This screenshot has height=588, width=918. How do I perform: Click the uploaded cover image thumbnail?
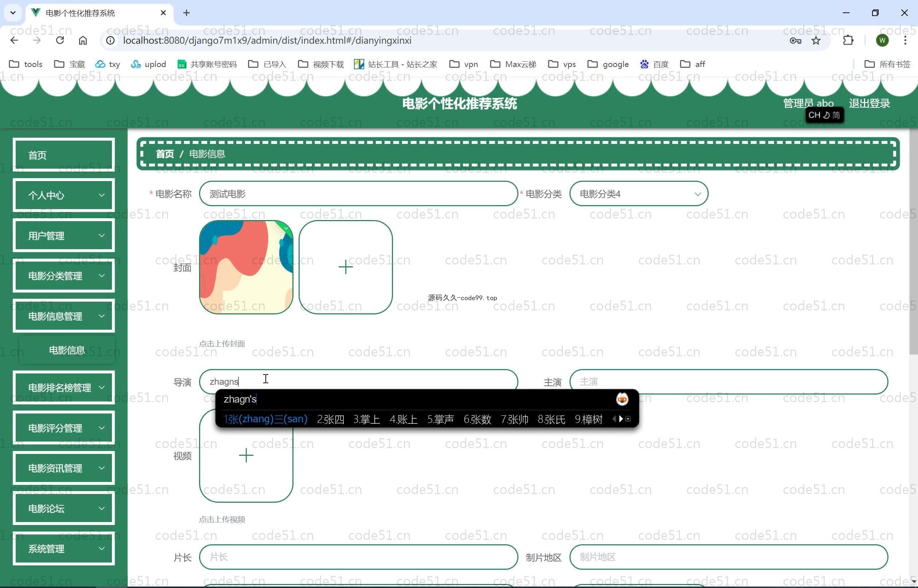[246, 267]
